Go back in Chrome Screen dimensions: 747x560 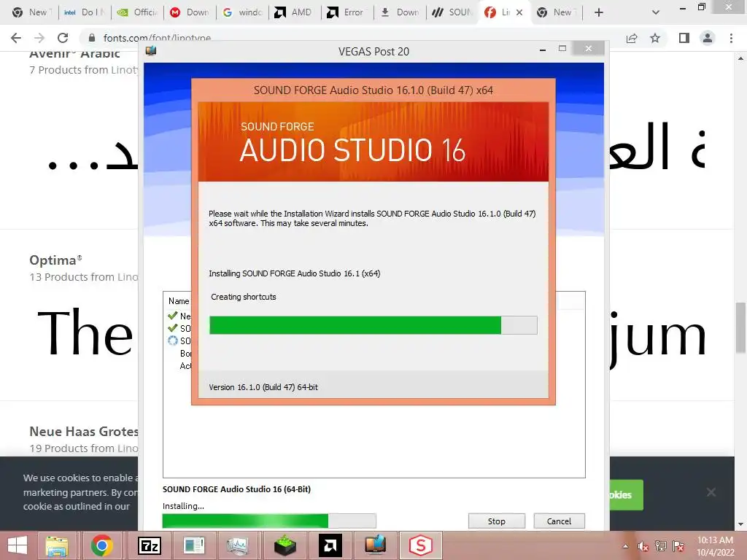16,38
